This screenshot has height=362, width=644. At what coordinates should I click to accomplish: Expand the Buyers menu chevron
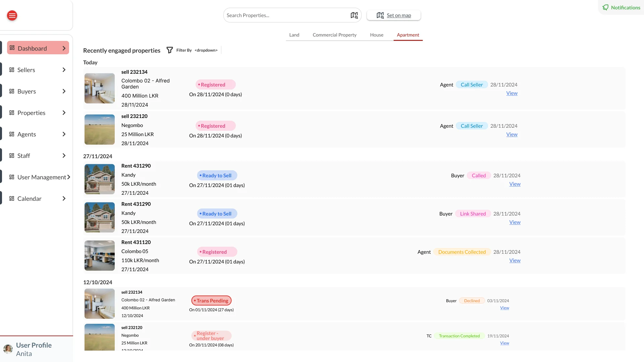[64, 91]
